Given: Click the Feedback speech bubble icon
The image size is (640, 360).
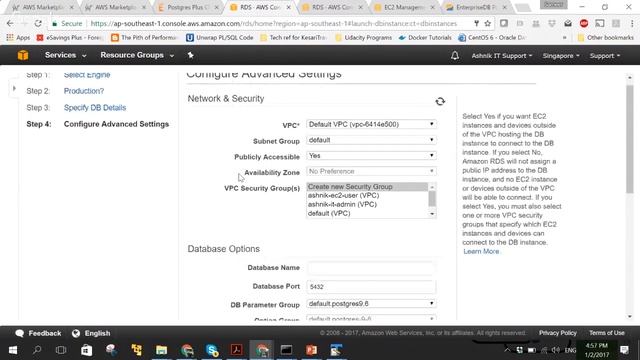Looking at the screenshot, I should [19, 333].
